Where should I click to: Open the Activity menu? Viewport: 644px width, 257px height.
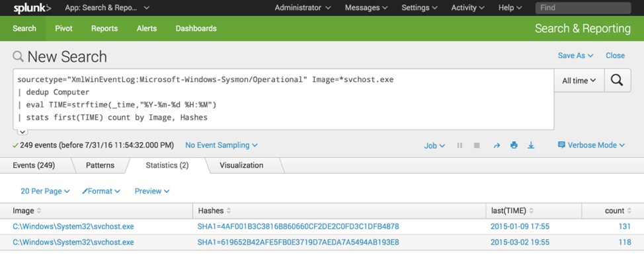click(468, 8)
